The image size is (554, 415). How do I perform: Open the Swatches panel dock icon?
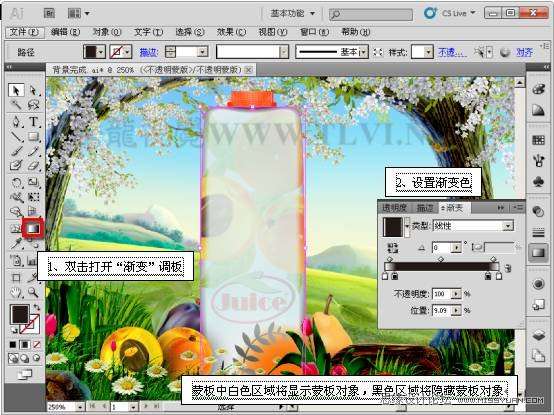pos(538,140)
